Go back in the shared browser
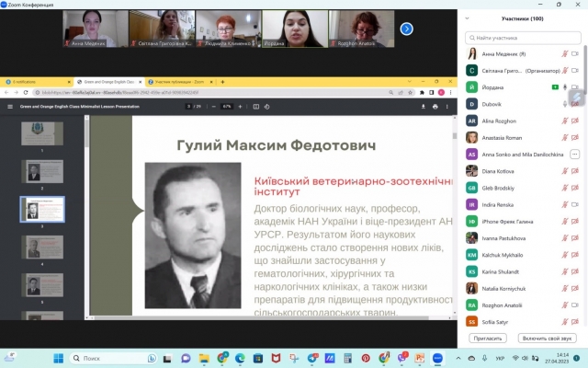 (x=6, y=92)
